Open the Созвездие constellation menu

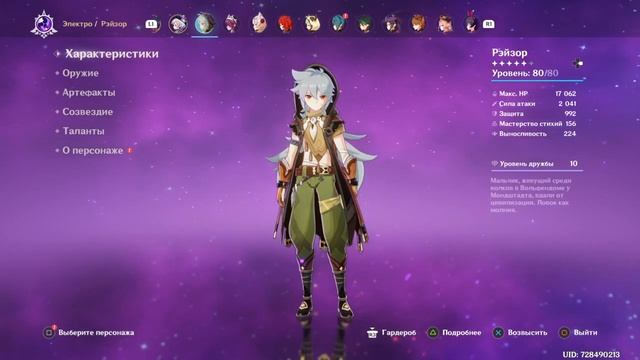click(x=87, y=112)
